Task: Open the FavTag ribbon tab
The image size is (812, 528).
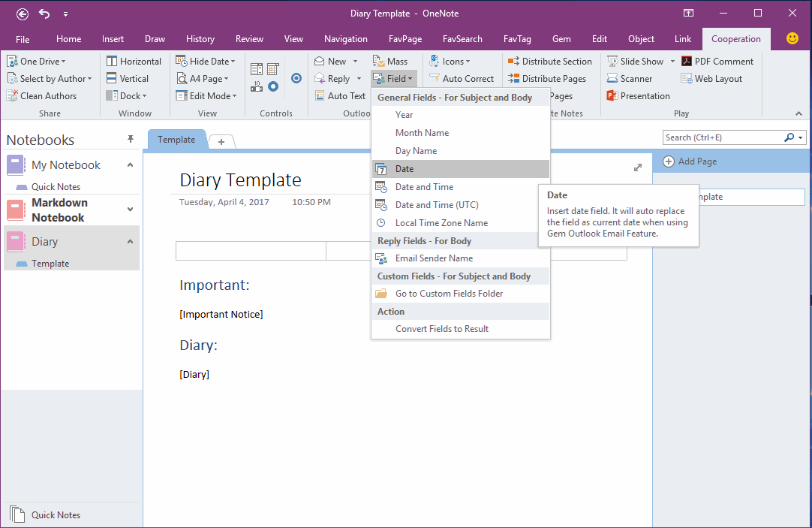Action: click(517, 39)
